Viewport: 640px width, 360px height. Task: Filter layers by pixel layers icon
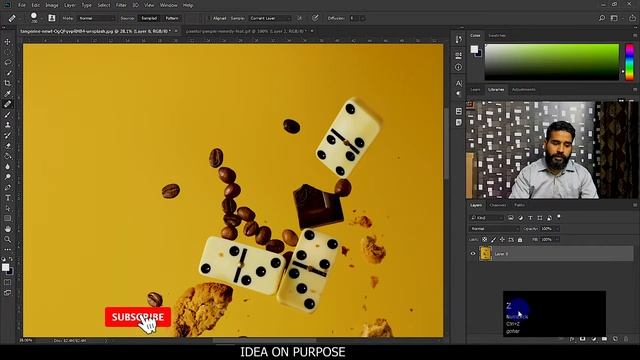[511, 218]
